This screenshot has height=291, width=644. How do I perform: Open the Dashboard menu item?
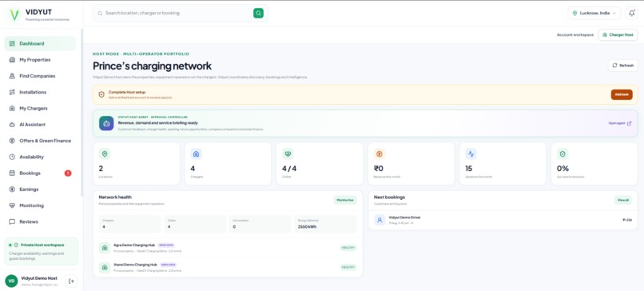tap(40, 43)
